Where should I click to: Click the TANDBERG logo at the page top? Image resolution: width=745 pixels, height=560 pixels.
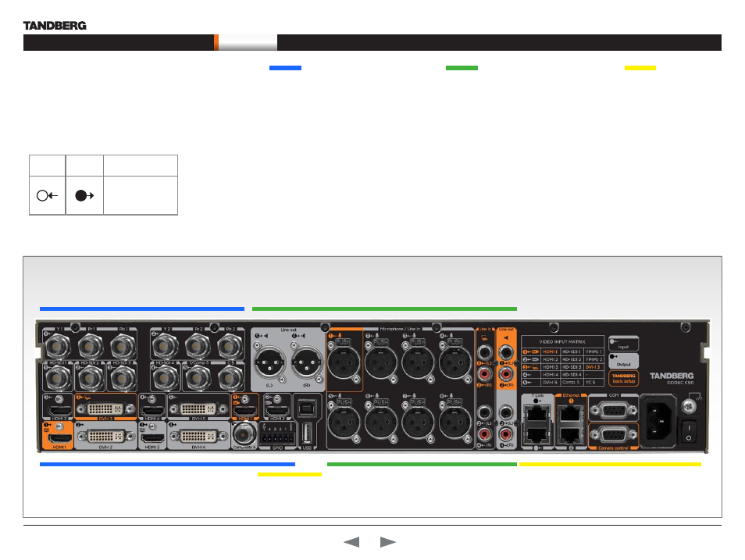coord(55,26)
